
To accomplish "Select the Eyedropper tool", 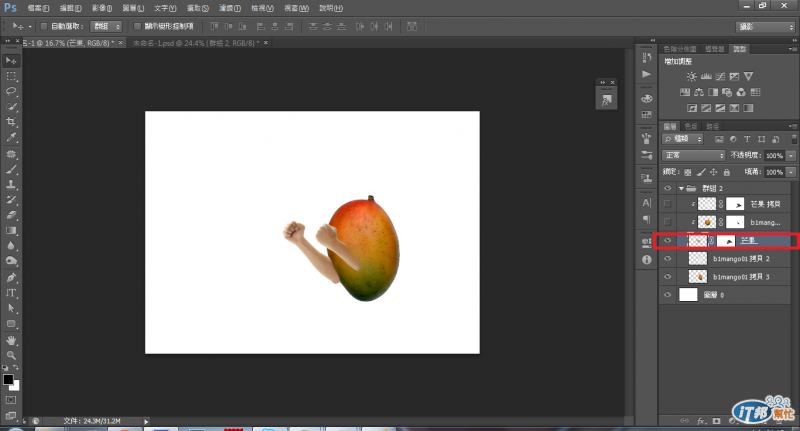I will 11,137.
